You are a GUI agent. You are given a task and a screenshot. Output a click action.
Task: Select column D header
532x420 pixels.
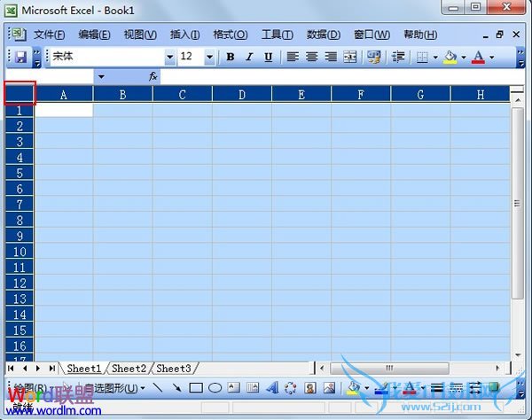(242, 94)
